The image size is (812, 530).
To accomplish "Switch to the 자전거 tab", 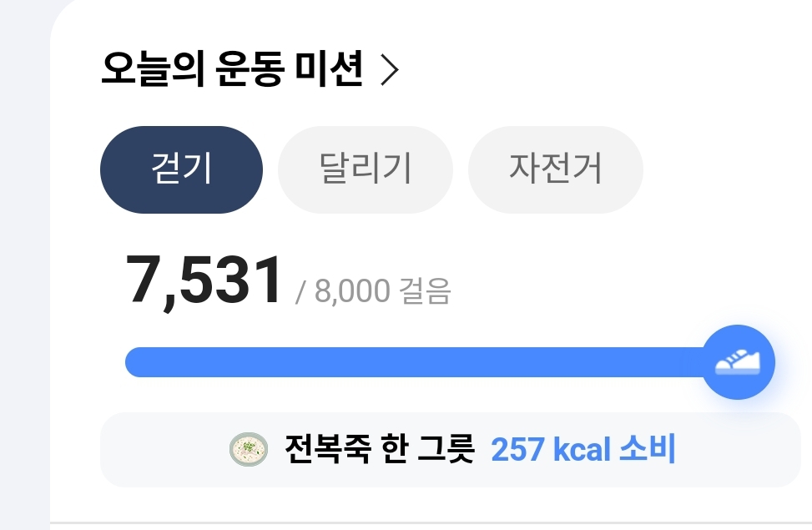I will coord(556,169).
